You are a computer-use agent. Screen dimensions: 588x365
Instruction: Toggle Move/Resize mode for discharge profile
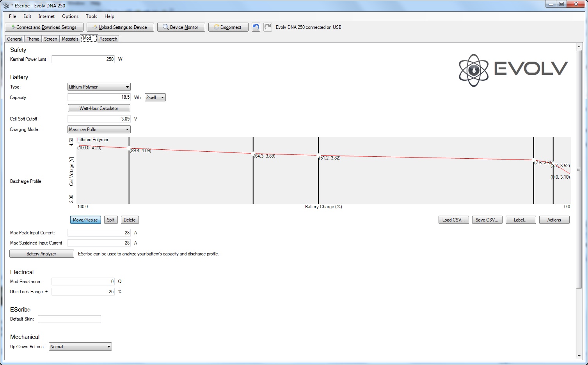pyautogui.click(x=85, y=220)
